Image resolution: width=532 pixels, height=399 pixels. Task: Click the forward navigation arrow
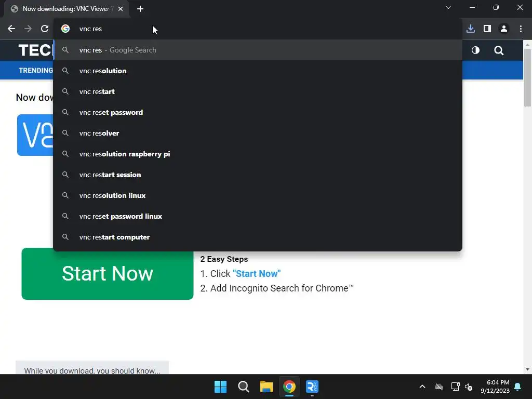[x=28, y=29]
